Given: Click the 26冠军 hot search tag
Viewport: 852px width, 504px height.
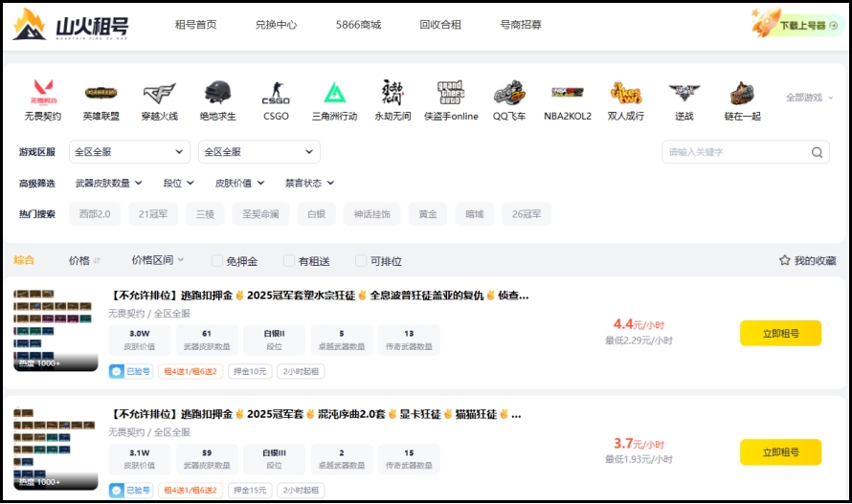Looking at the screenshot, I should coord(526,214).
